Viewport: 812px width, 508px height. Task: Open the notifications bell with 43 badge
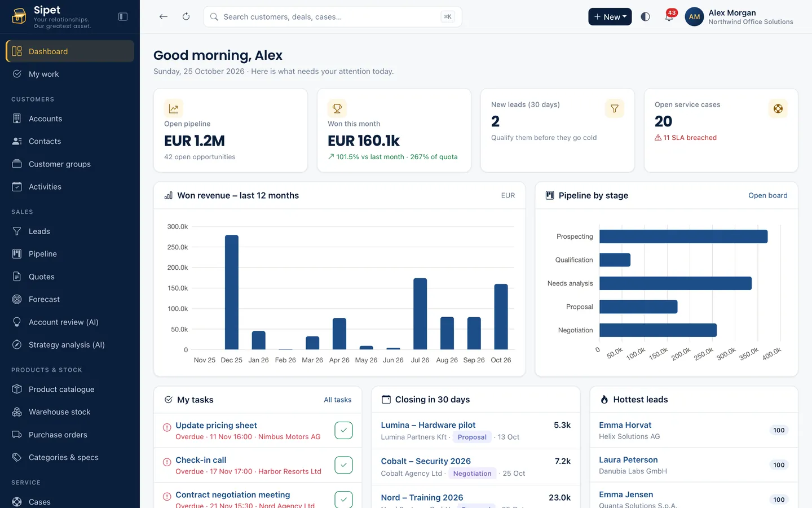(669, 16)
